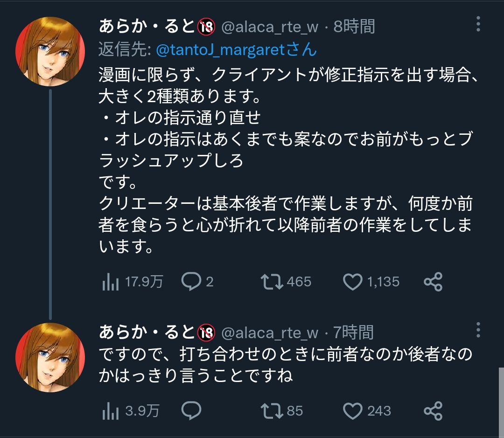Like the first tweet with 1,135 likes

click(x=353, y=282)
